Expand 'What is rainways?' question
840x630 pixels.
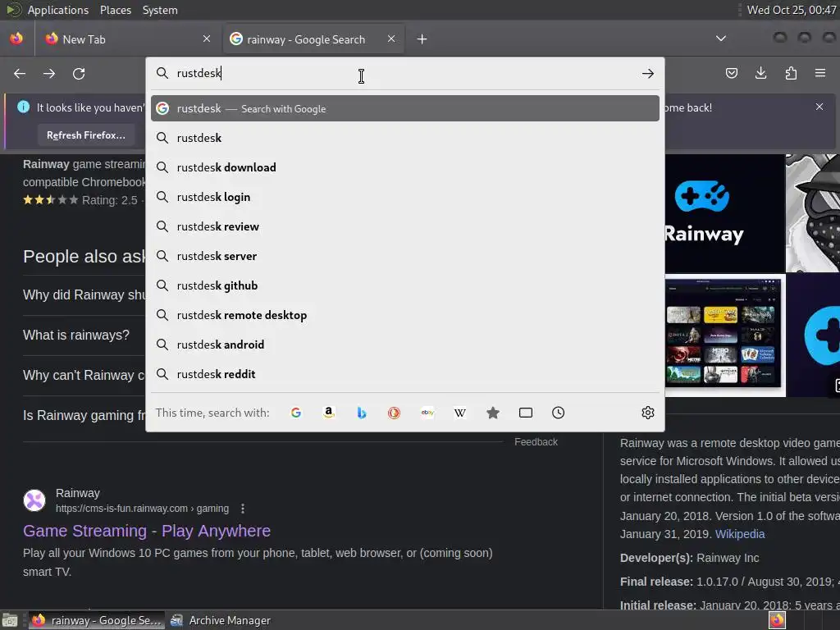tap(76, 335)
